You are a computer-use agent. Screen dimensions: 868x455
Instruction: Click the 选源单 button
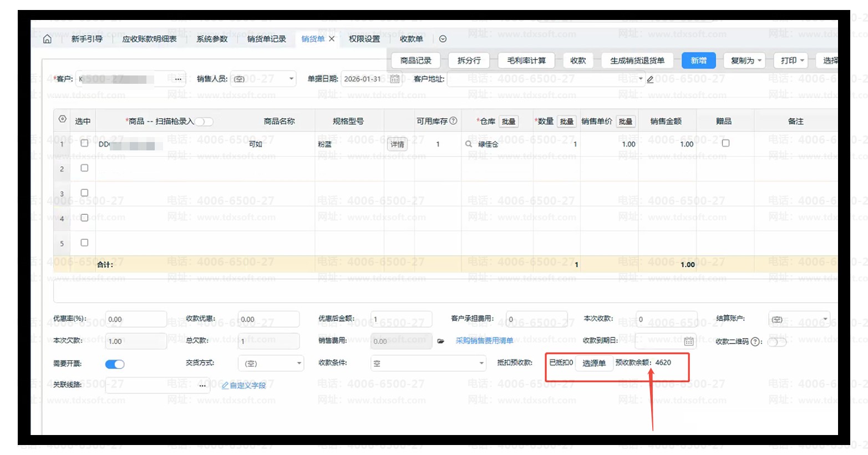(x=593, y=363)
